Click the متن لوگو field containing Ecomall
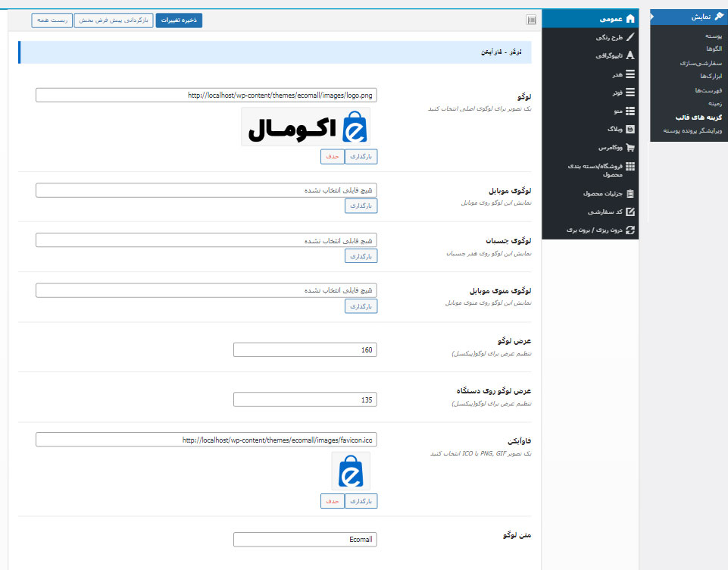Screen dimensions: 728x570 (305, 540)
